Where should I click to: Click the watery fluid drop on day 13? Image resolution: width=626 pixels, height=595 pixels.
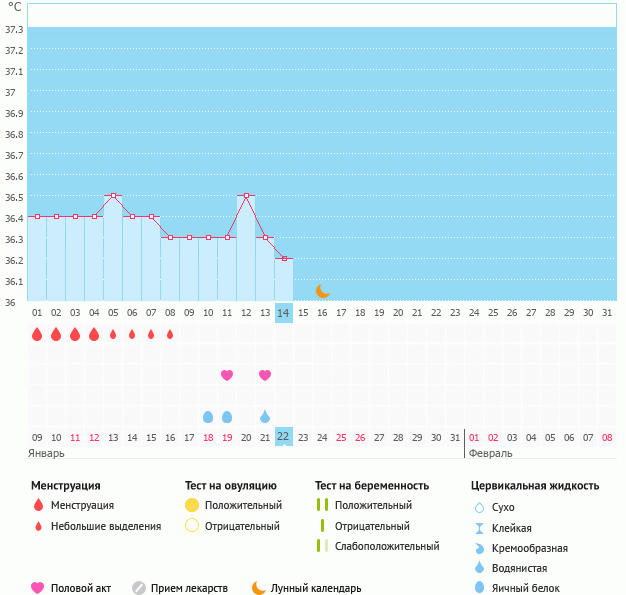pyautogui.click(x=265, y=416)
